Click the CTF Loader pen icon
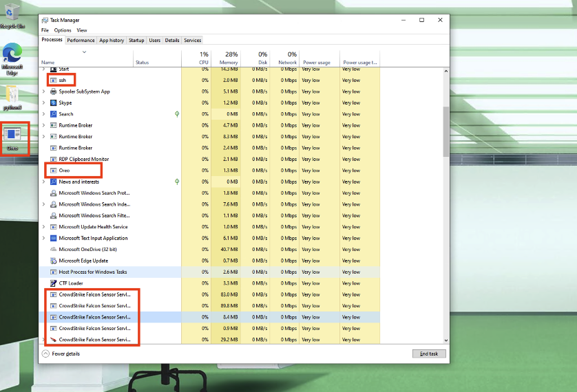 point(53,283)
